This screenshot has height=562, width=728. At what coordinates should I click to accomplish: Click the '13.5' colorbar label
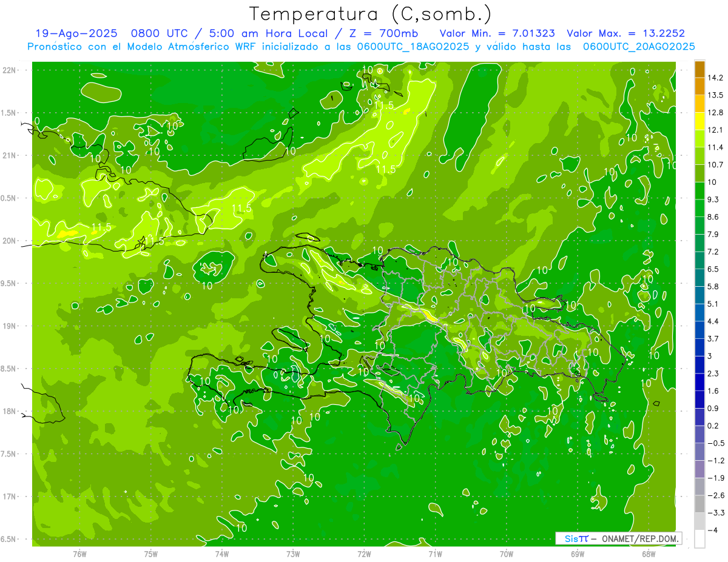[716, 95]
